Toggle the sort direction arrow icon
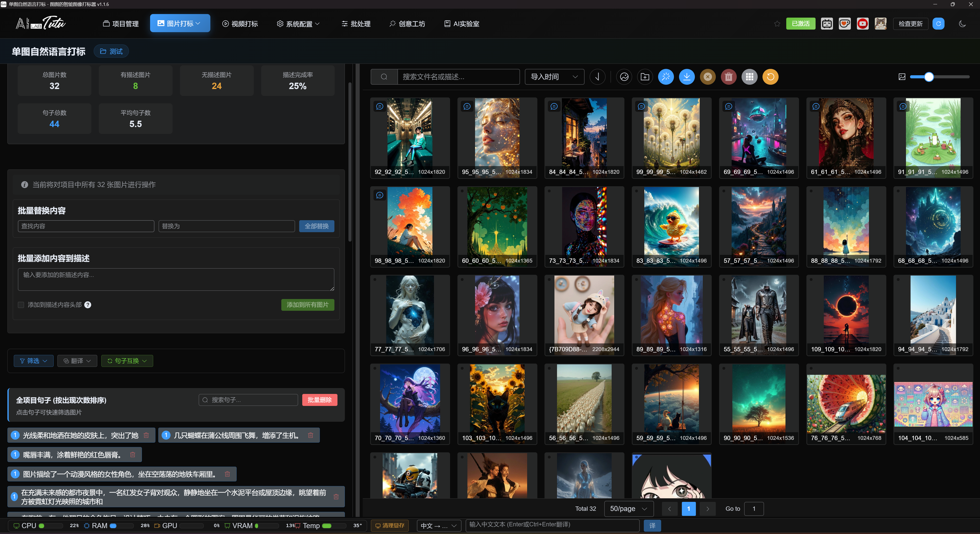The image size is (980, 534). pyautogui.click(x=597, y=77)
